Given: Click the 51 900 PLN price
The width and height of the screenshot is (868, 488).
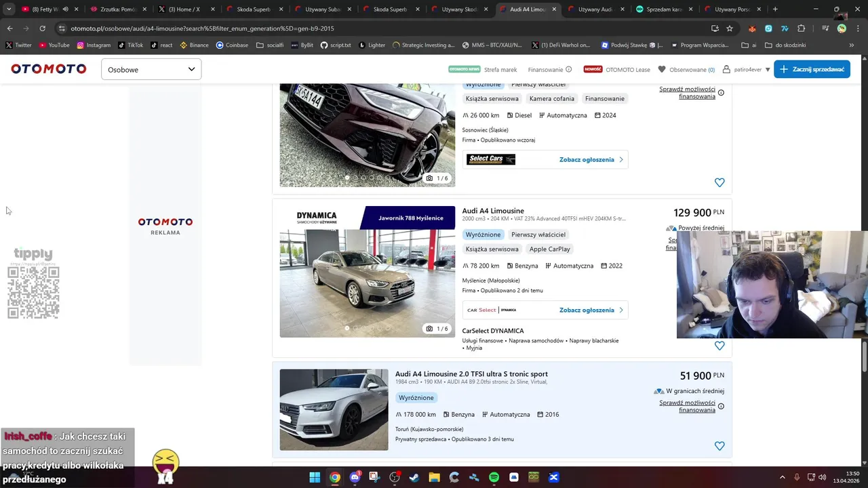Looking at the screenshot, I should pyautogui.click(x=702, y=375).
